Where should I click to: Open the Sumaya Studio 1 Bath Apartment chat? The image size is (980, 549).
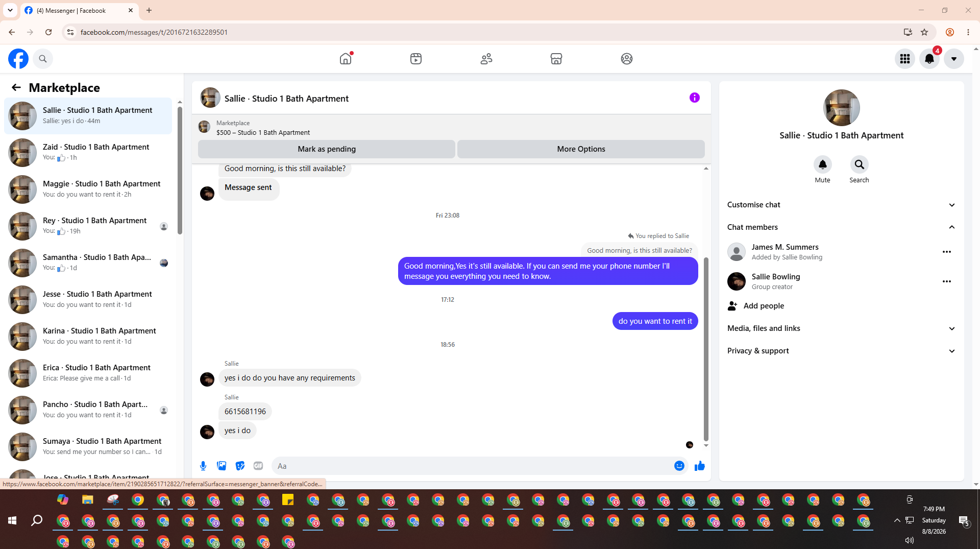(x=88, y=447)
